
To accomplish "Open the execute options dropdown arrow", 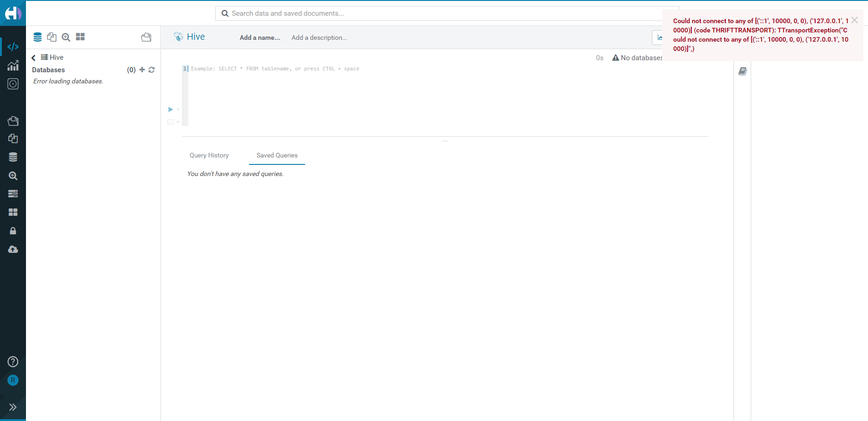I will pyautogui.click(x=178, y=110).
